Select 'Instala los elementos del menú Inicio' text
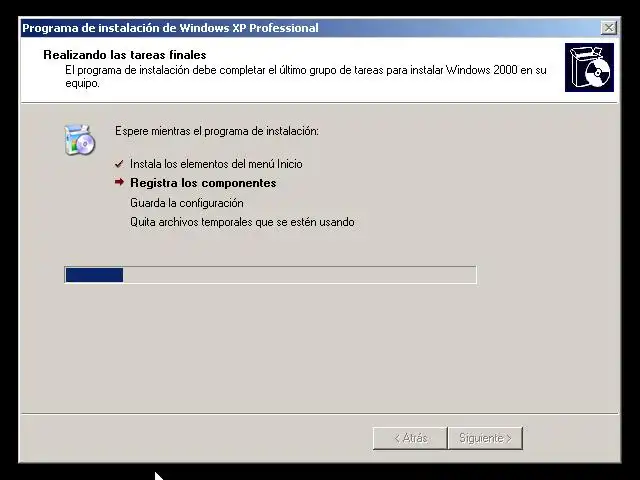640x480 pixels. (x=216, y=164)
